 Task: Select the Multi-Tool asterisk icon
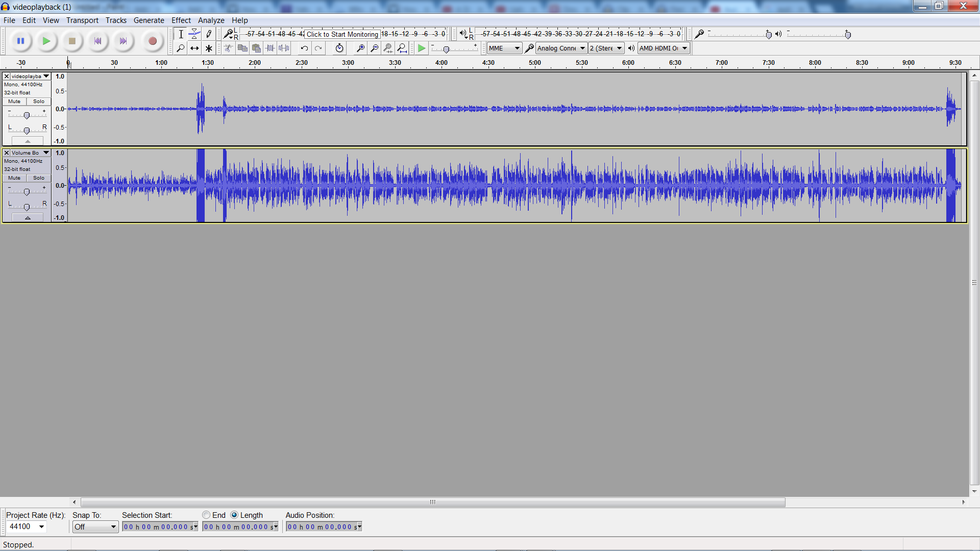point(209,48)
